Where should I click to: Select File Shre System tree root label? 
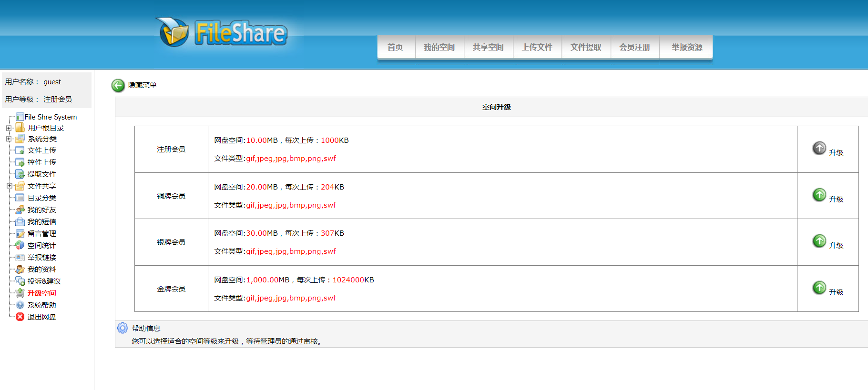[x=51, y=117]
